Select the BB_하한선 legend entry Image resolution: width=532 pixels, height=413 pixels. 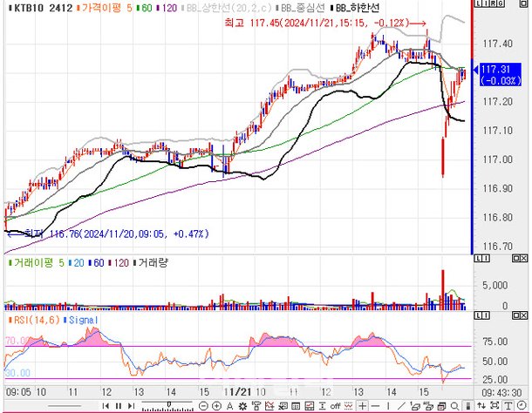tap(355, 8)
